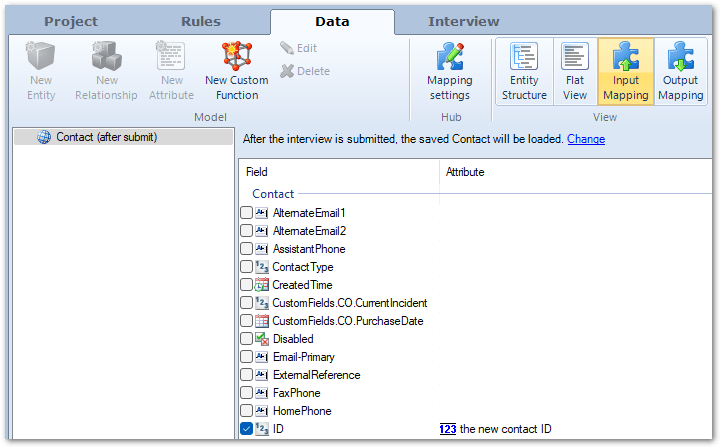Click the ContactType field name
Screen dimensions: 721x448
point(303,267)
